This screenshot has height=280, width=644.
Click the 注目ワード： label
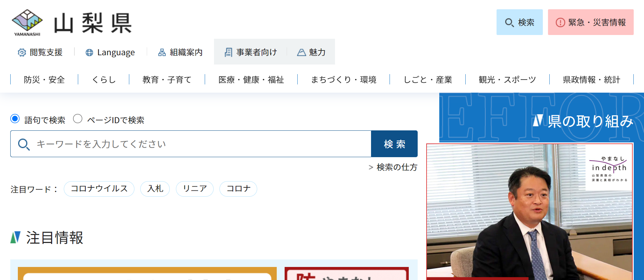[34, 189]
